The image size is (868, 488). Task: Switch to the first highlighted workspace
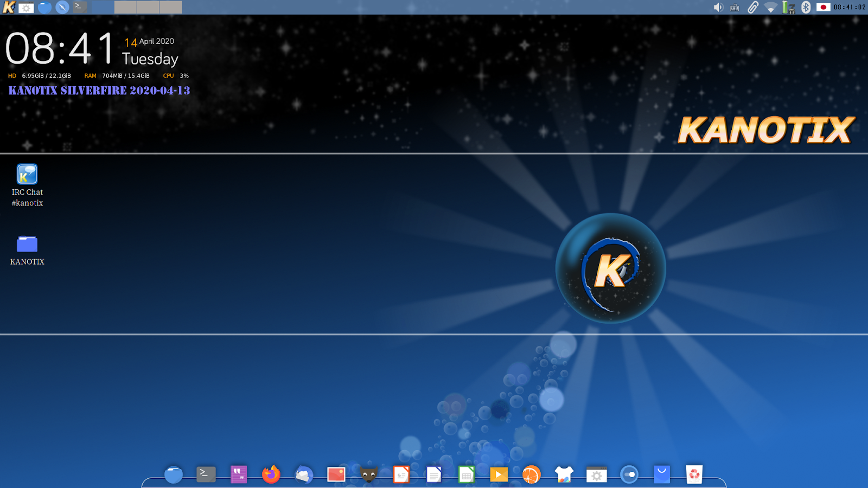pos(103,7)
